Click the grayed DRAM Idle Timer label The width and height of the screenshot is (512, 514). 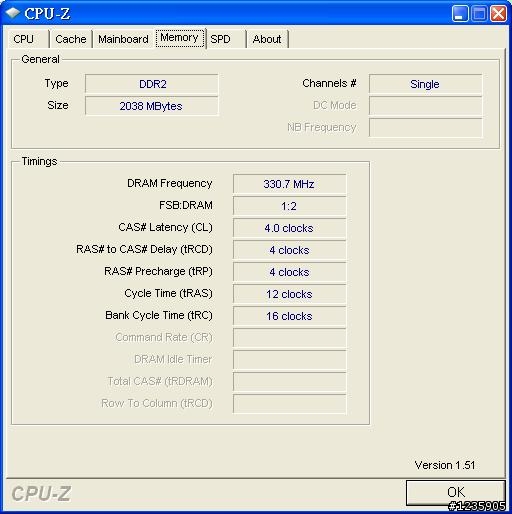pyautogui.click(x=173, y=359)
